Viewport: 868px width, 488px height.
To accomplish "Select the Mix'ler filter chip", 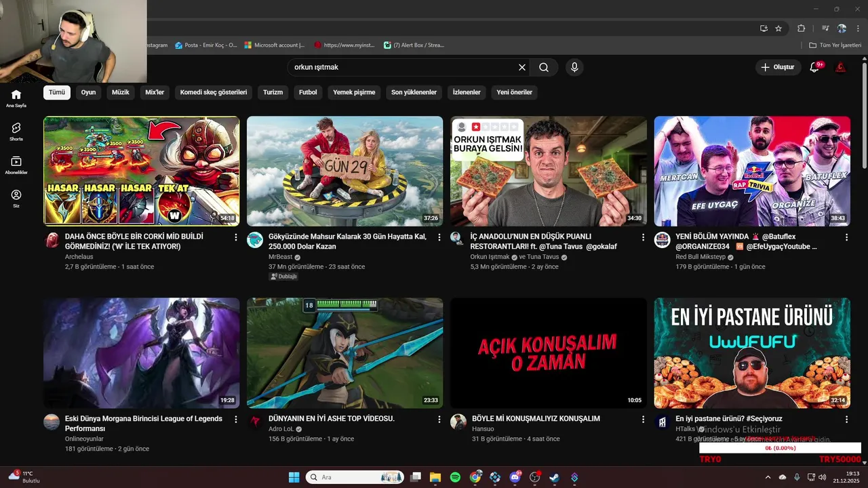I will [x=155, y=92].
